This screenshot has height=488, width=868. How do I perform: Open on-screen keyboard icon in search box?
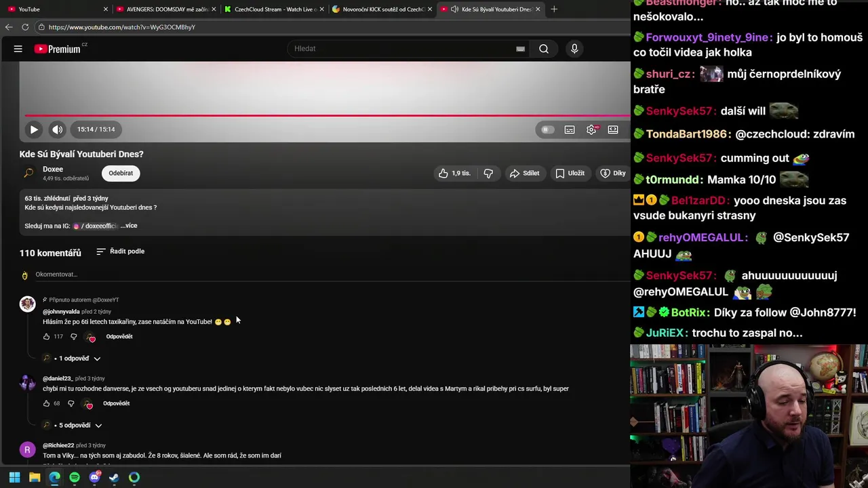[520, 49]
